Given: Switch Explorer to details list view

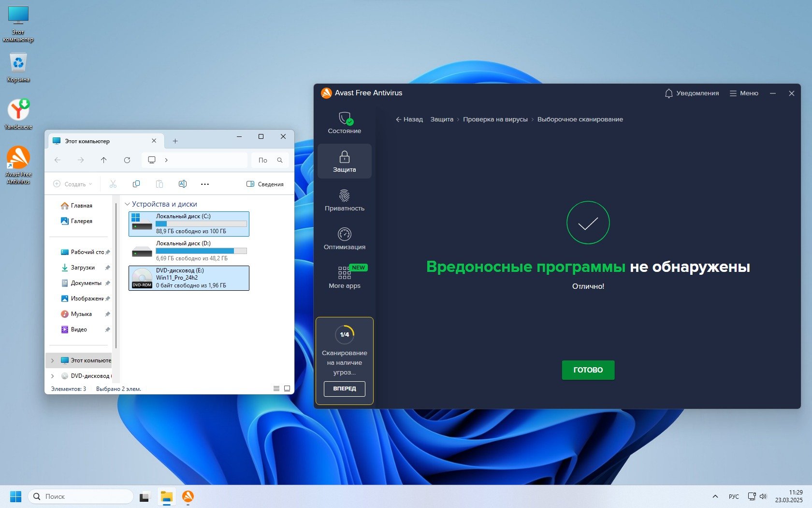Looking at the screenshot, I should 276,388.
